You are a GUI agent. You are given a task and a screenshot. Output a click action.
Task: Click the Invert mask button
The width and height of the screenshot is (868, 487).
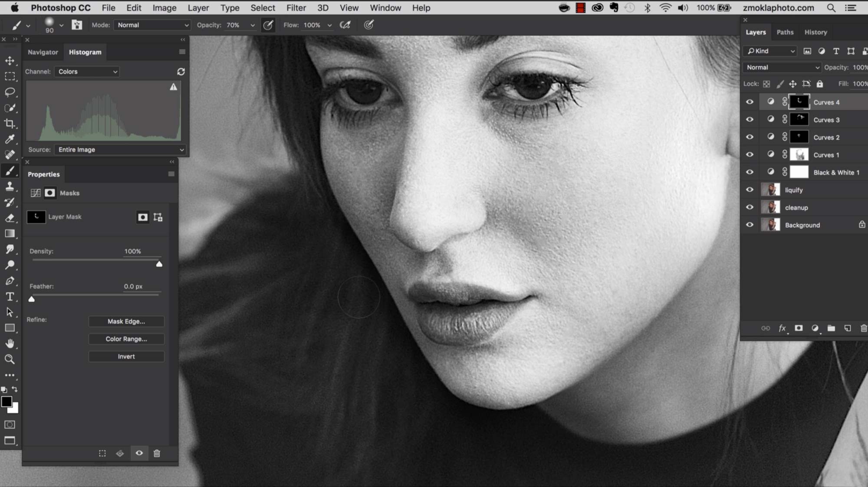pyautogui.click(x=126, y=356)
